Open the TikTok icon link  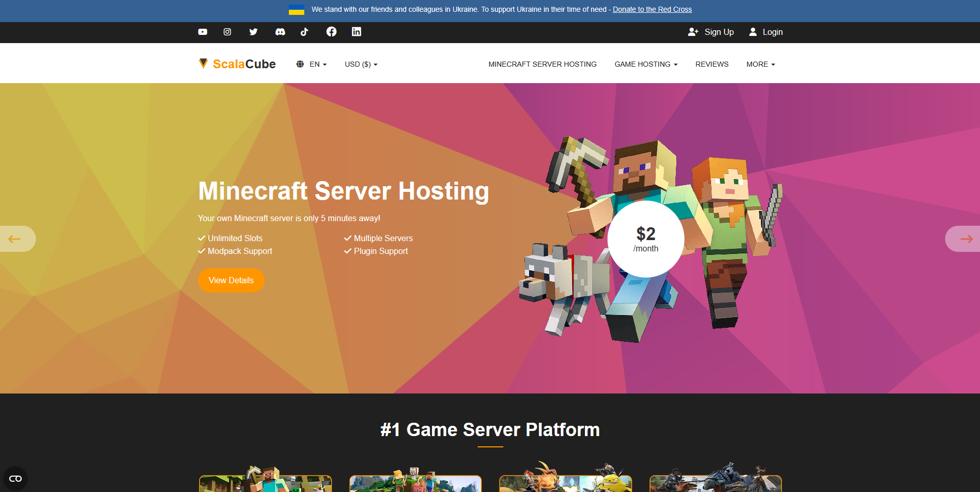point(304,32)
